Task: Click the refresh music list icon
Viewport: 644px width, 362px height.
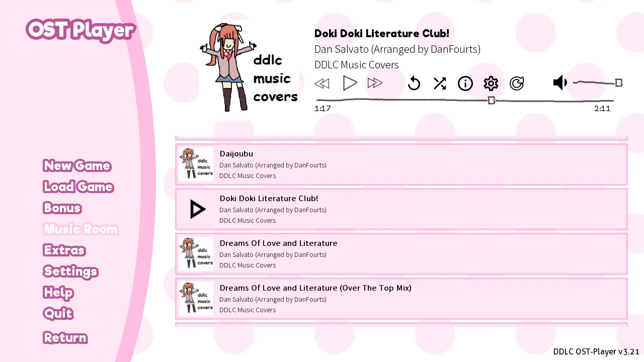Action: pyautogui.click(x=517, y=83)
